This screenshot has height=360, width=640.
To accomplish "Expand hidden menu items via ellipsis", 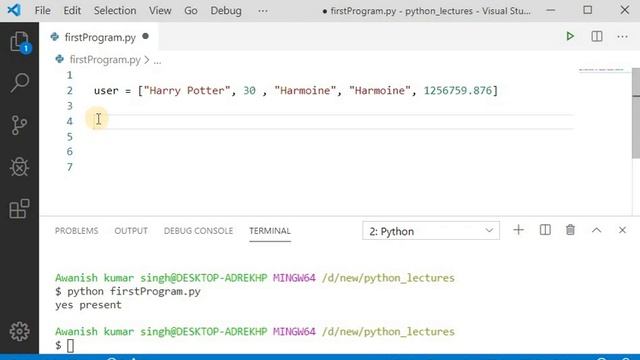I will pyautogui.click(x=263, y=11).
